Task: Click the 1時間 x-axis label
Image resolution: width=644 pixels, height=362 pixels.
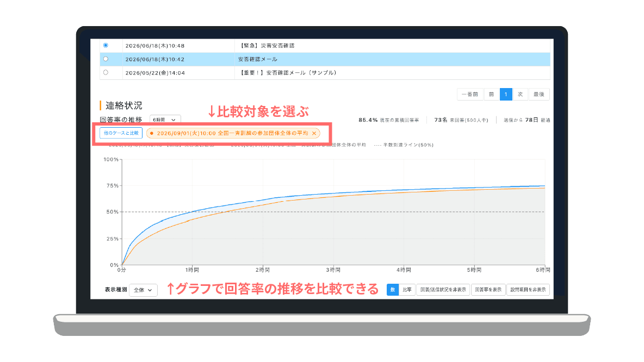Action: click(x=192, y=270)
